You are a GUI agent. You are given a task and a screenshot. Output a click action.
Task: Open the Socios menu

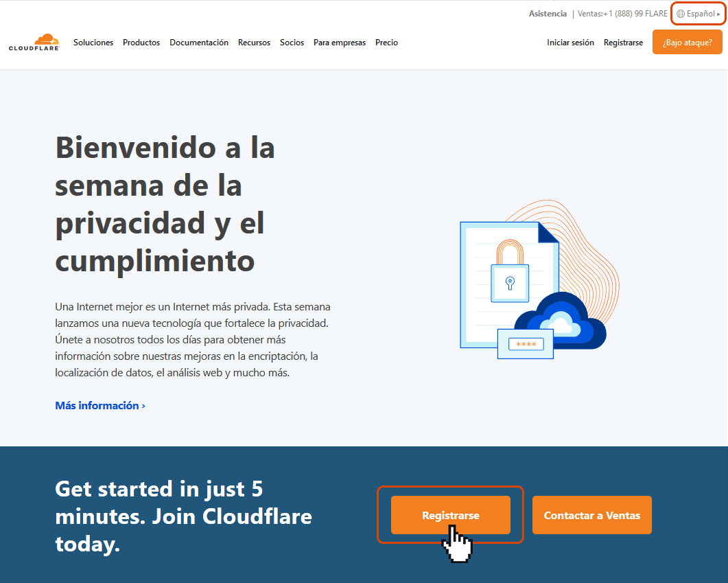click(x=292, y=43)
